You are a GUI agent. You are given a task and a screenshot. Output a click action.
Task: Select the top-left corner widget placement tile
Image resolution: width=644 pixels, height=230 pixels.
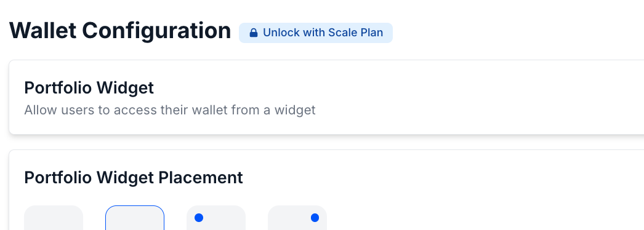click(x=216, y=218)
